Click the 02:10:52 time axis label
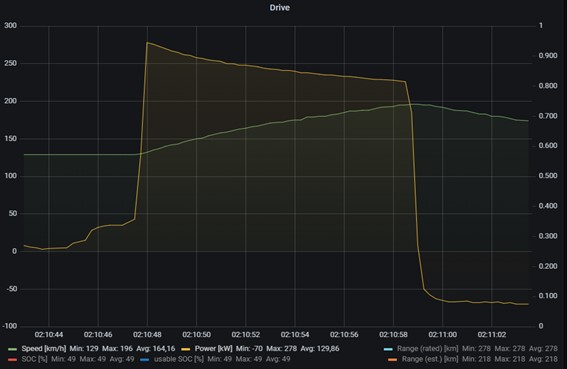This screenshot has height=369, width=567. (x=246, y=335)
